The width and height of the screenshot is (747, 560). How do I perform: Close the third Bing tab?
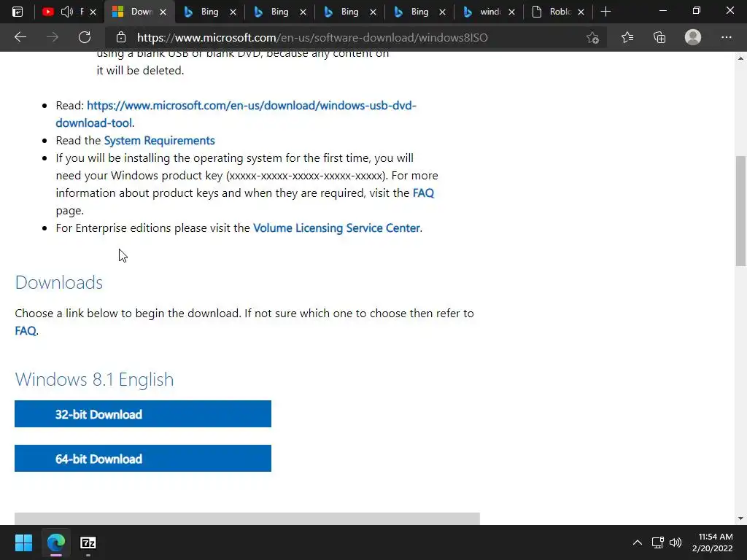tap(373, 12)
